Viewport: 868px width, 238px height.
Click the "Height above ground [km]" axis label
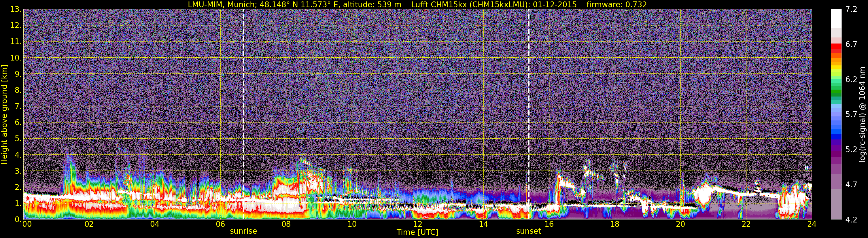tap(4, 114)
